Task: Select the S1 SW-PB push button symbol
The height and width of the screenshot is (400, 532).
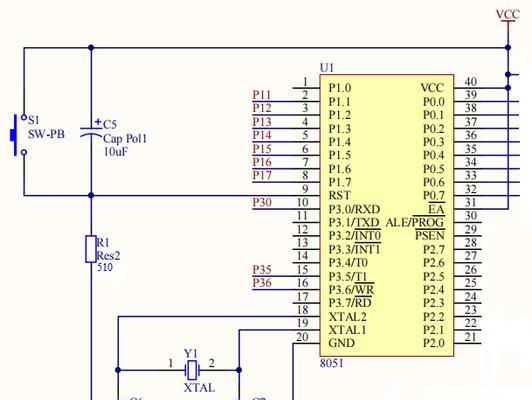Action: [17, 135]
